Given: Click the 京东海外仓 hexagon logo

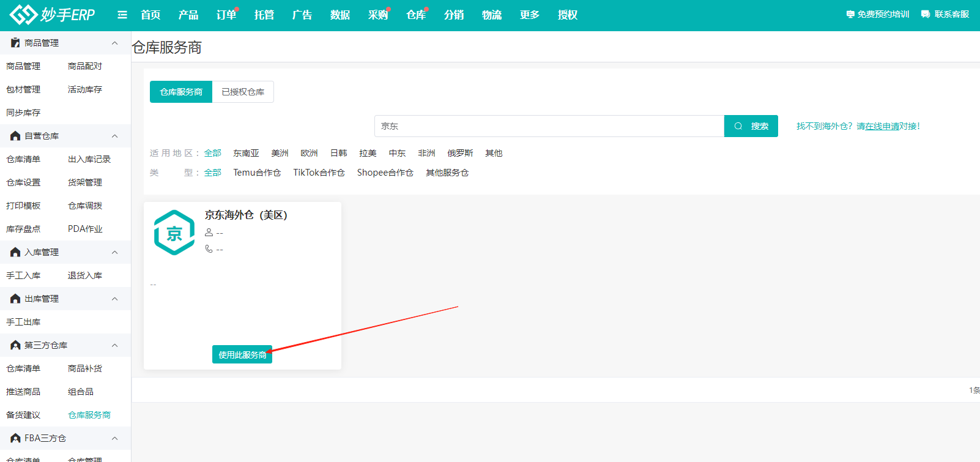Looking at the screenshot, I should pos(174,233).
